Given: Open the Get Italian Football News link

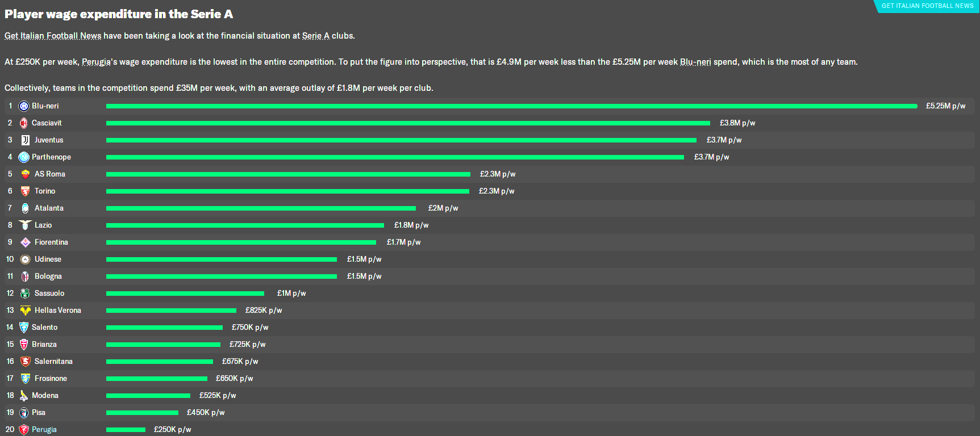Looking at the screenshot, I should [x=53, y=36].
